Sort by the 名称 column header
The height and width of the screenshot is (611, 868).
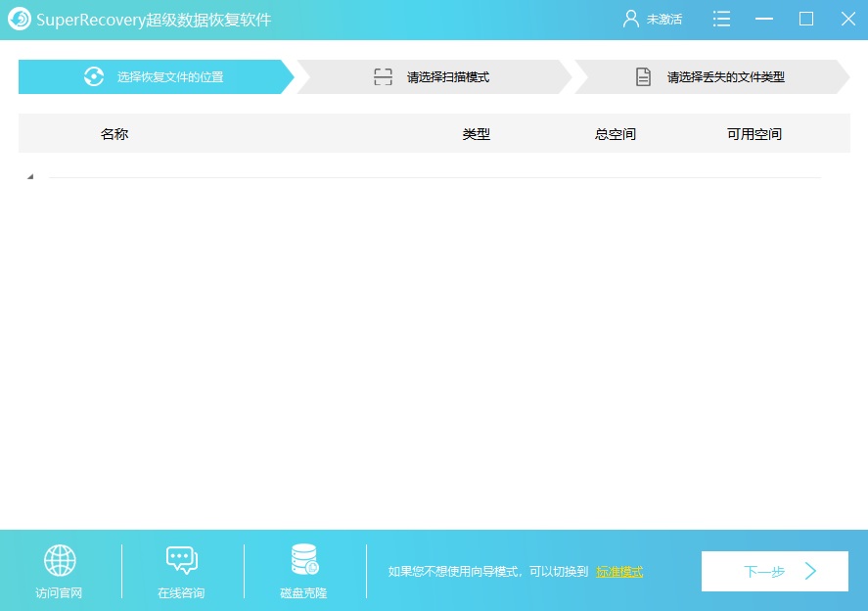point(114,134)
